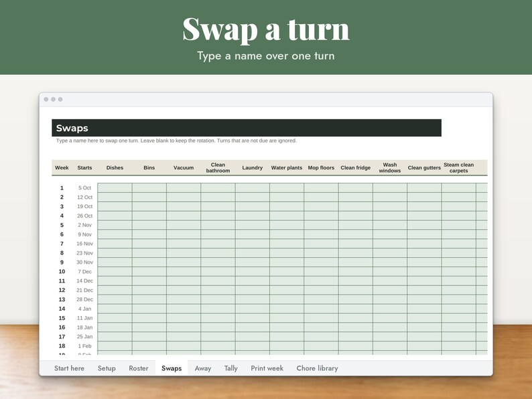Select Dishes cell for week 1
532x399 pixels.
[x=115, y=188]
